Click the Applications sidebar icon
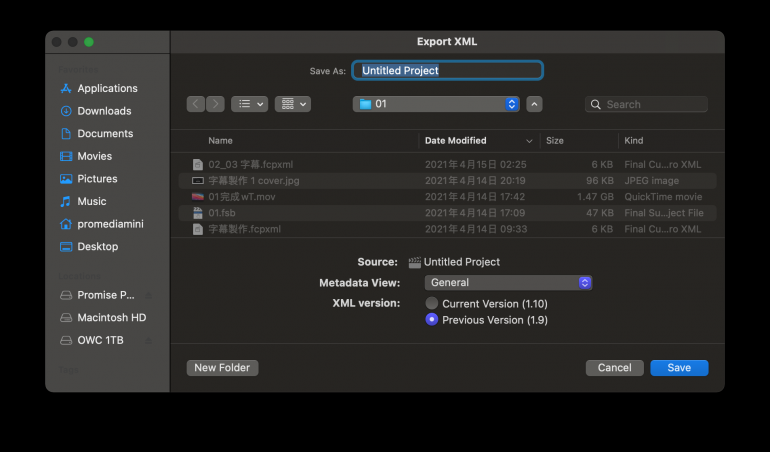 pyautogui.click(x=66, y=88)
